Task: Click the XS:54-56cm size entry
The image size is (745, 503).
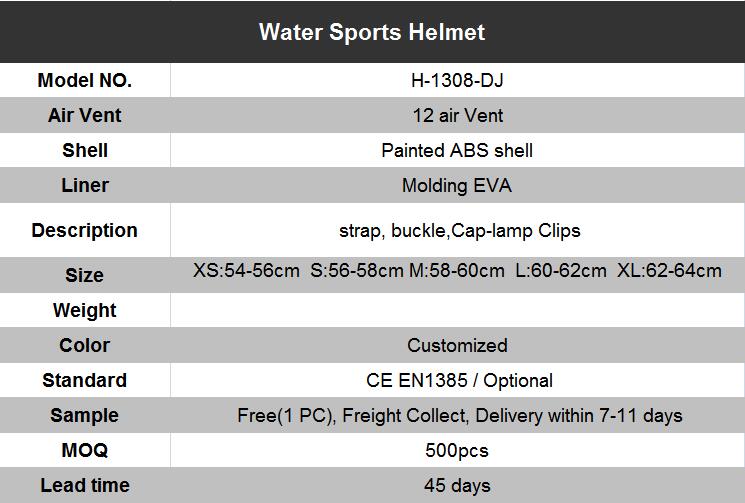Action: point(246,271)
